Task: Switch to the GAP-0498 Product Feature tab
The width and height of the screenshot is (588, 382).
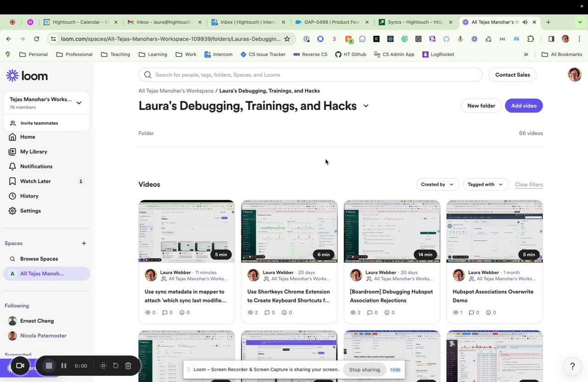Action: (332, 22)
